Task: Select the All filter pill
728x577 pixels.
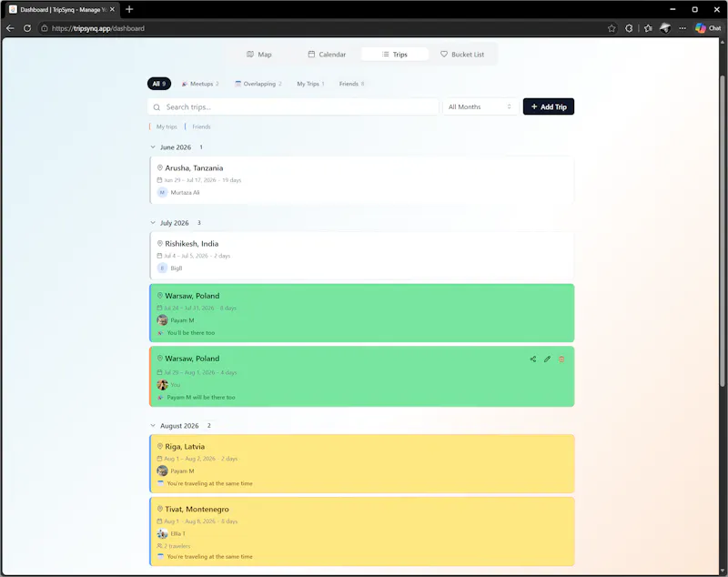Action: tap(159, 84)
